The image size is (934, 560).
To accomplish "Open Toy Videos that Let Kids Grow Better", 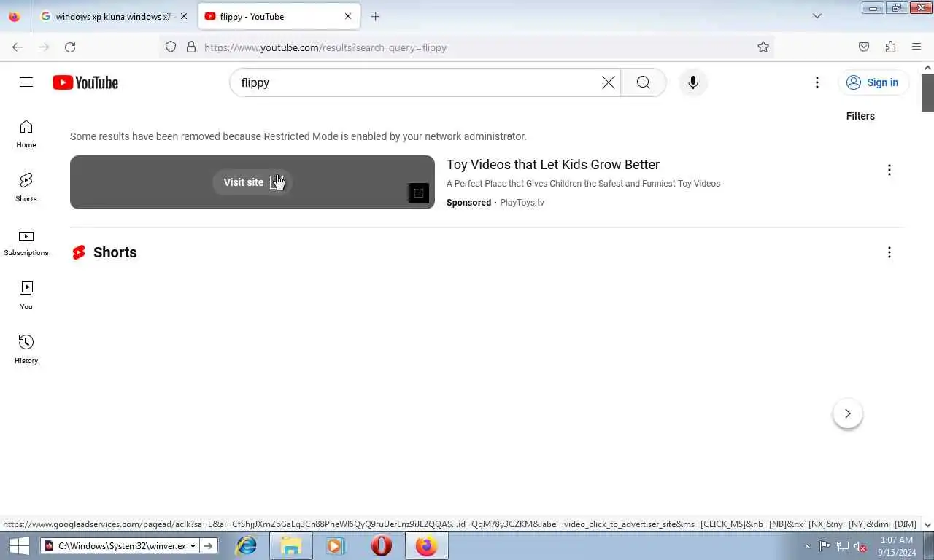I will pos(553,165).
